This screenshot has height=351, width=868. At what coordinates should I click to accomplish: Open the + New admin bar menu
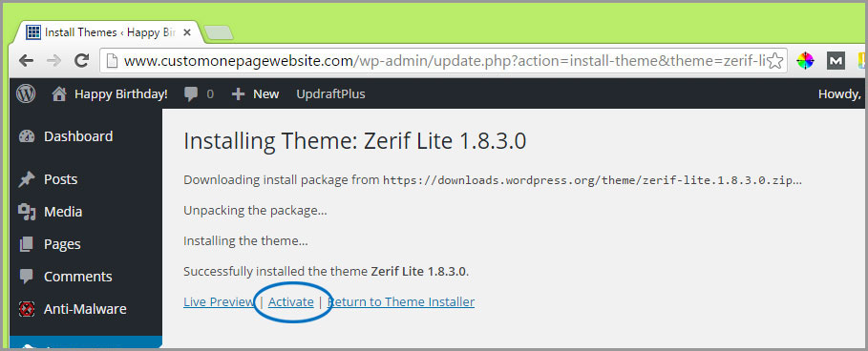coord(255,94)
